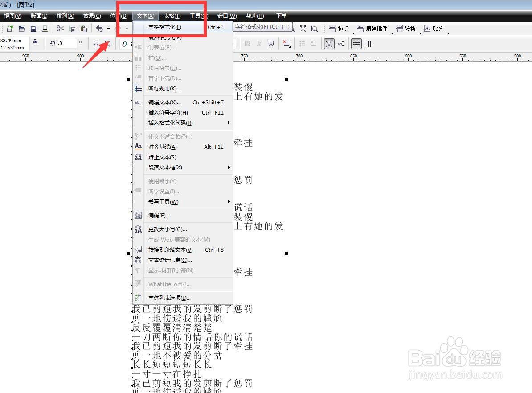Image resolution: width=532 pixels, height=393 pixels.
Task: Click the edit text abl icon in property bar
Action: [341, 43]
